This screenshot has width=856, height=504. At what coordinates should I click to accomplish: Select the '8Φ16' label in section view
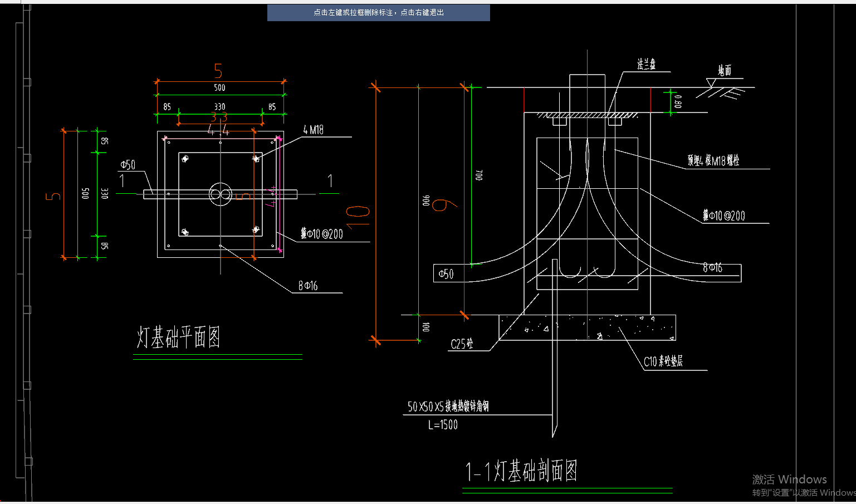[713, 268]
